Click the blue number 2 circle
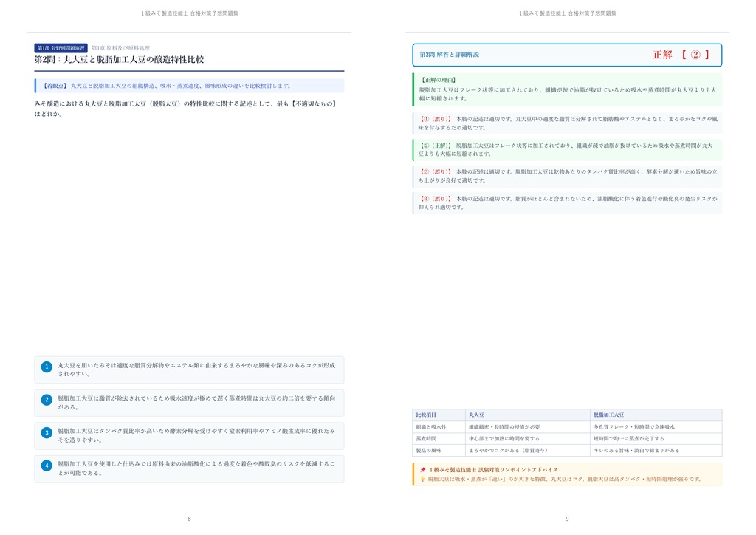This screenshot has width=756, height=535. point(47,400)
